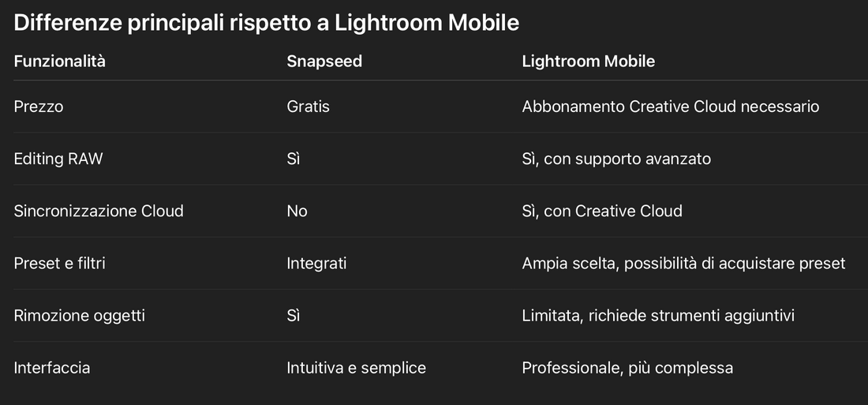868x405 pixels.
Task: Click the 'Intuitiva e semplice' cell
Action: coord(356,368)
